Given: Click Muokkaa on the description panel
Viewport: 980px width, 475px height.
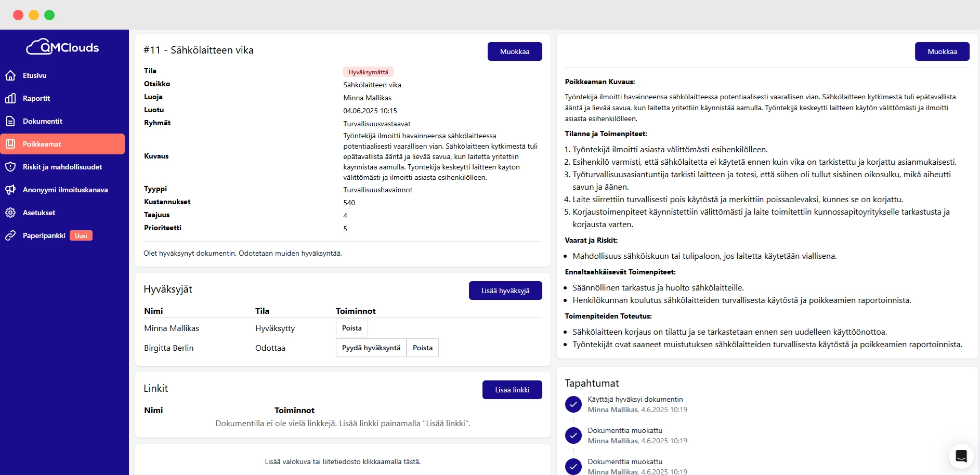Looking at the screenshot, I should pyautogui.click(x=942, y=51).
